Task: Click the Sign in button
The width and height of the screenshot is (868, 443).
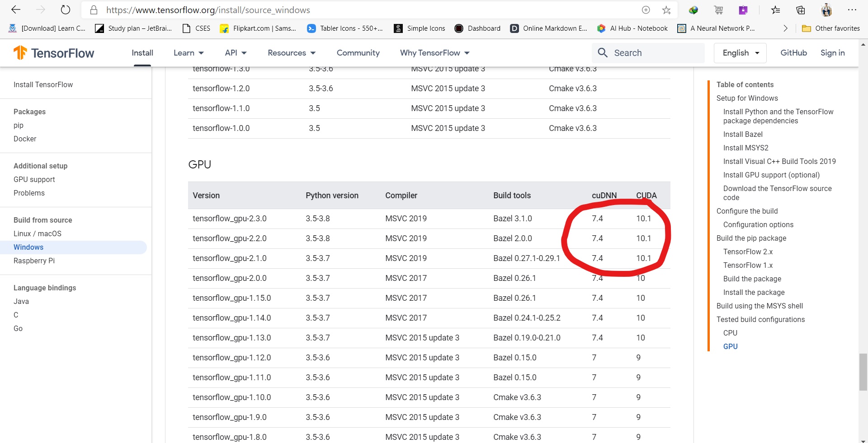Action: [833, 53]
